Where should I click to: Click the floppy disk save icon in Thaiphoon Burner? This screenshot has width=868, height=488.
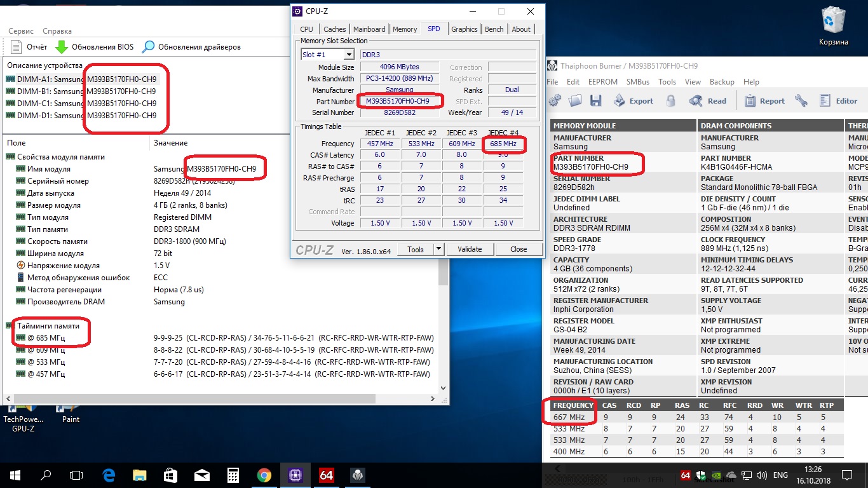pyautogui.click(x=595, y=100)
